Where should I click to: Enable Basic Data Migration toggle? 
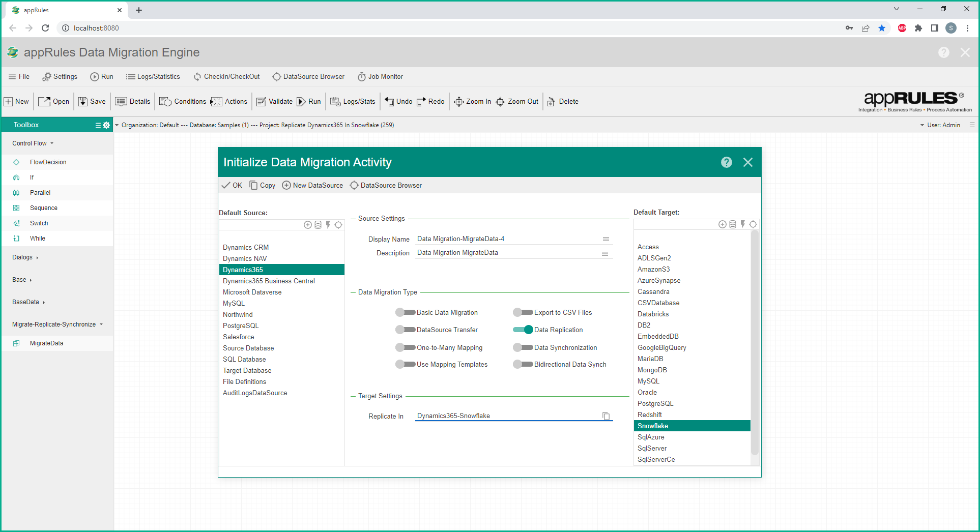point(406,312)
